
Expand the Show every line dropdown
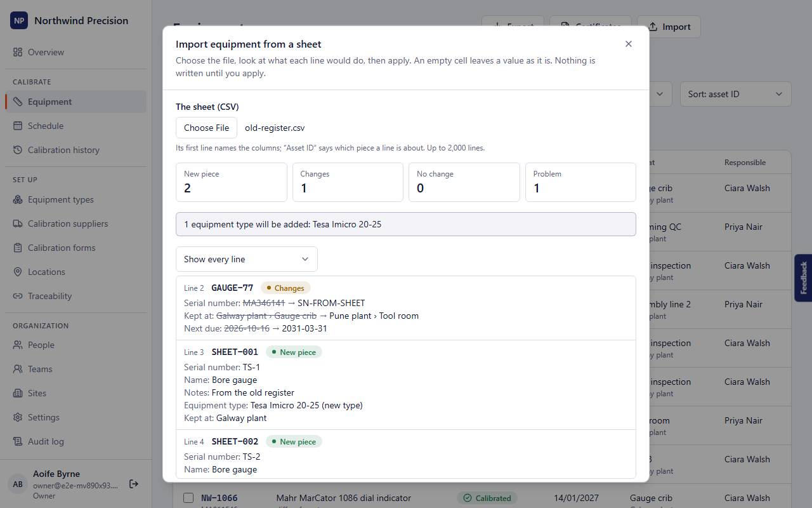247,259
